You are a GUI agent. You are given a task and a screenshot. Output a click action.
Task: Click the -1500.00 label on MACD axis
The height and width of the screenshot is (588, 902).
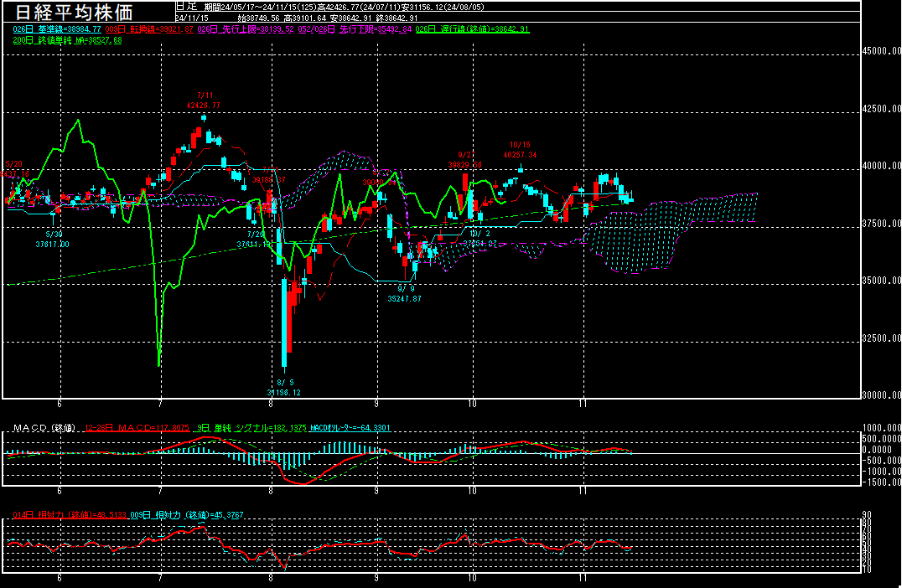882,482
